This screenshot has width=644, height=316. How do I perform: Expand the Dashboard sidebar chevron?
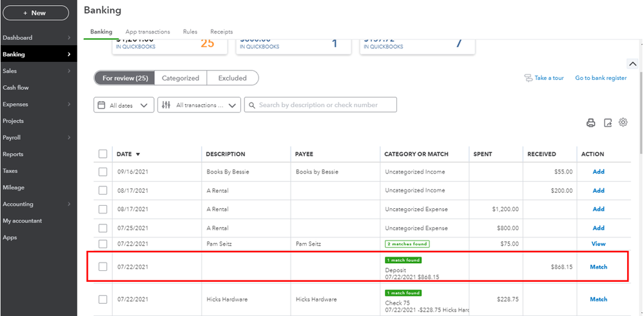pyautogui.click(x=69, y=37)
